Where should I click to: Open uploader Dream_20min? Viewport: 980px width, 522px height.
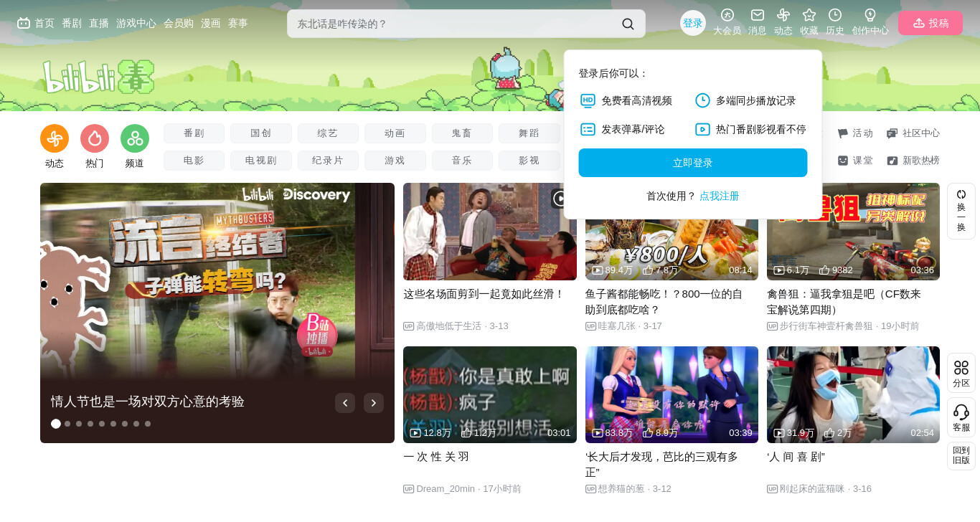[446, 489]
